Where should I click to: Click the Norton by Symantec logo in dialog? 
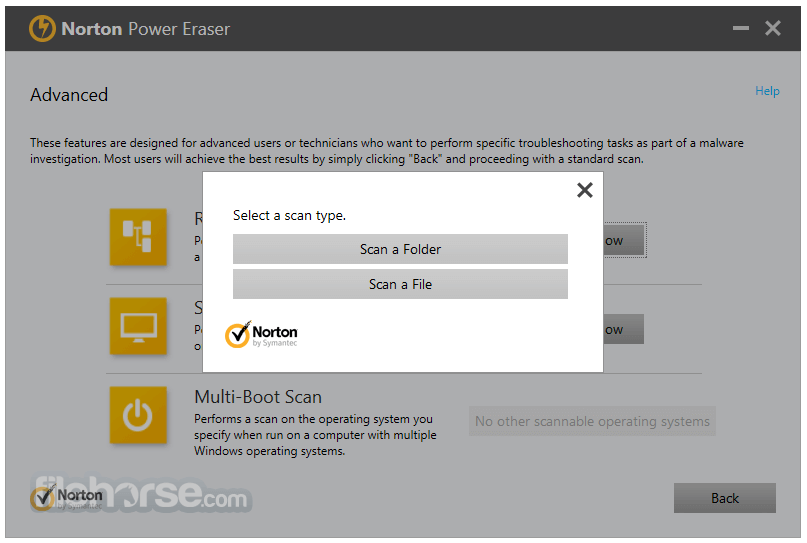click(261, 335)
